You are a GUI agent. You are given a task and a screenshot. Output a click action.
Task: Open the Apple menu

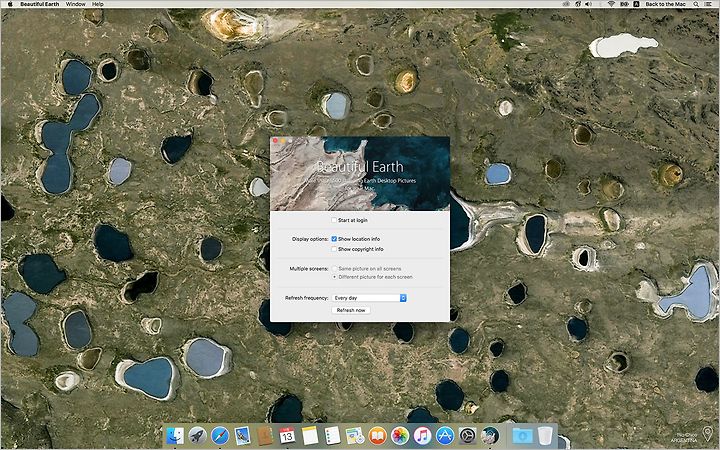[x=10, y=4]
